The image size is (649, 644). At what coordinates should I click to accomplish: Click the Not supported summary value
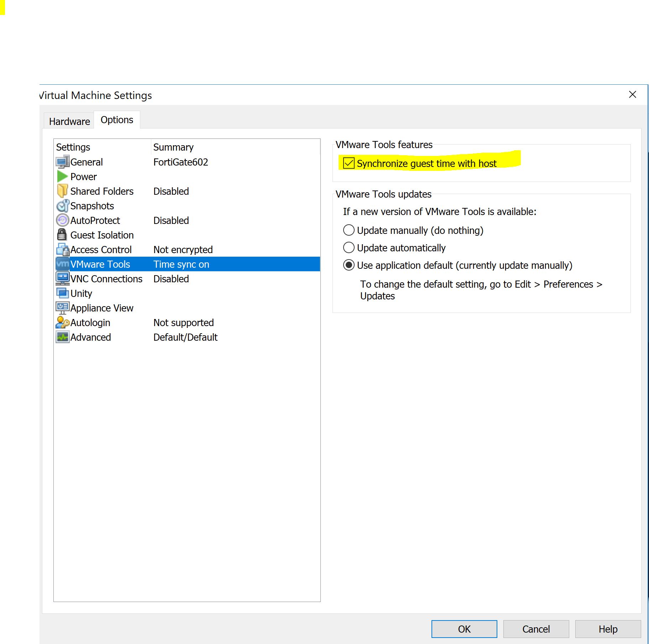[x=183, y=323]
